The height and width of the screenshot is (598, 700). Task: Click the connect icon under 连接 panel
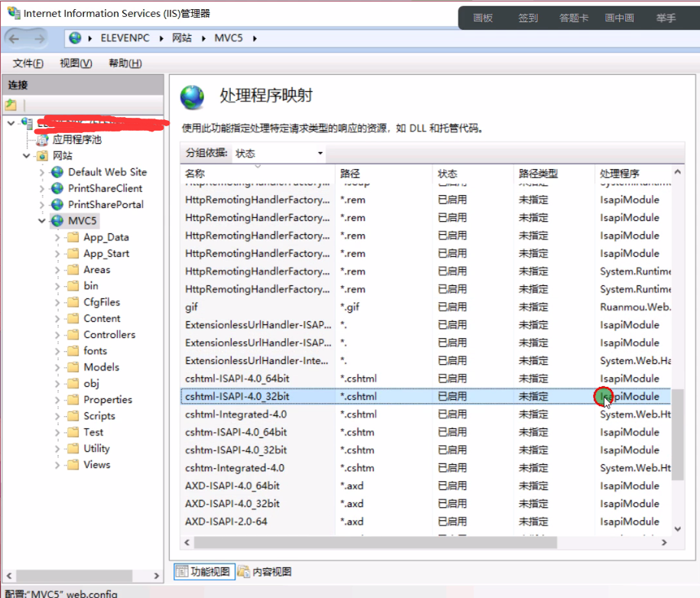coord(11,106)
